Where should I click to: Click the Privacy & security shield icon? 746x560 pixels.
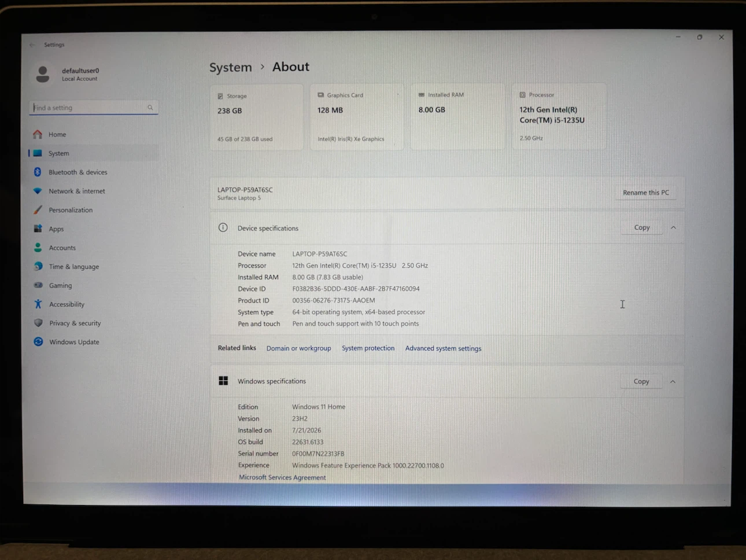pos(38,323)
